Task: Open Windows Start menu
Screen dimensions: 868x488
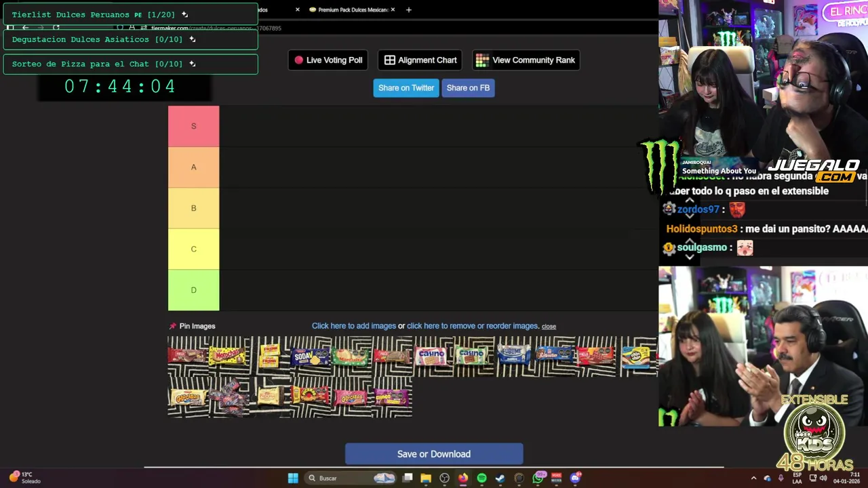Action: (x=292, y=478)
